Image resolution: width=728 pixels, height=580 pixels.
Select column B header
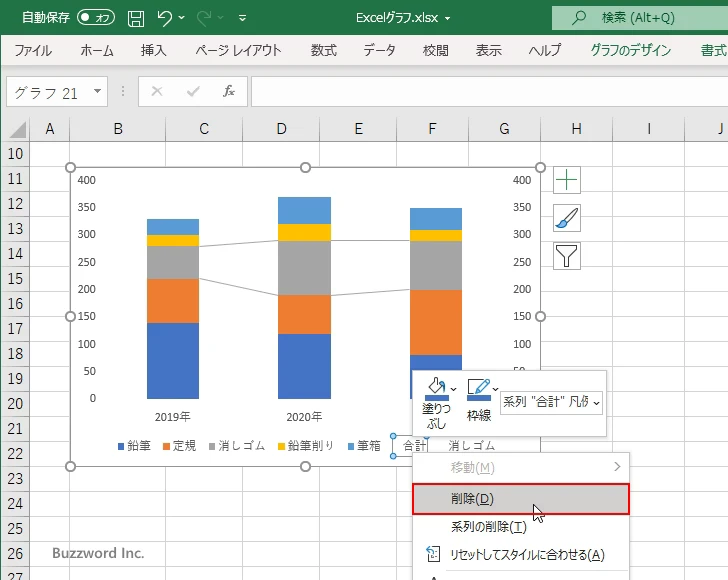coord(118,129)
